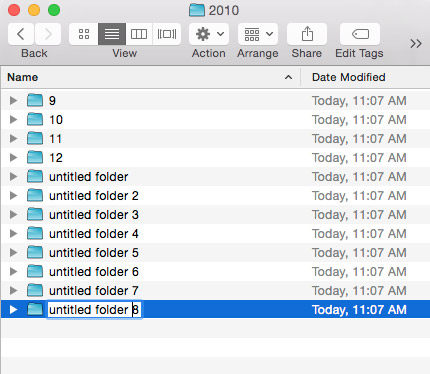430x374 pixels.
Task: Click folder icon next to 'untitled folder 4'
Action: point(35,233)
